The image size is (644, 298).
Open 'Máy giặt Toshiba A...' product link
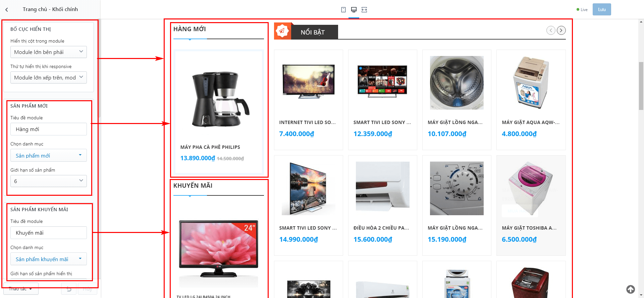click(529, 228)
